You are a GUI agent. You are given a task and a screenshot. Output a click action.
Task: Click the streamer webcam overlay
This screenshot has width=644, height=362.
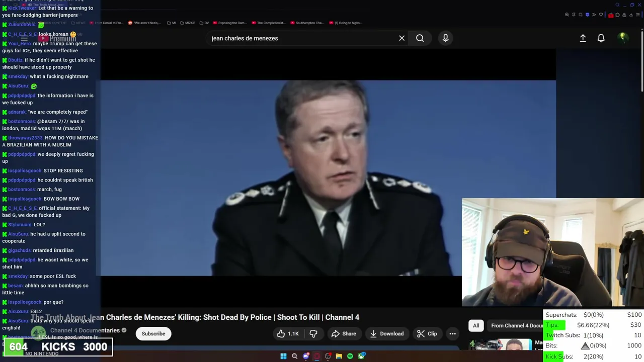(x=552, y=252)
